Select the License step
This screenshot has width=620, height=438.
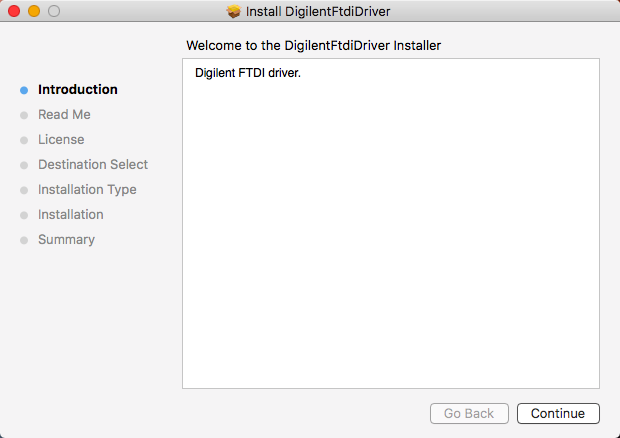click(x=61, y=140)
